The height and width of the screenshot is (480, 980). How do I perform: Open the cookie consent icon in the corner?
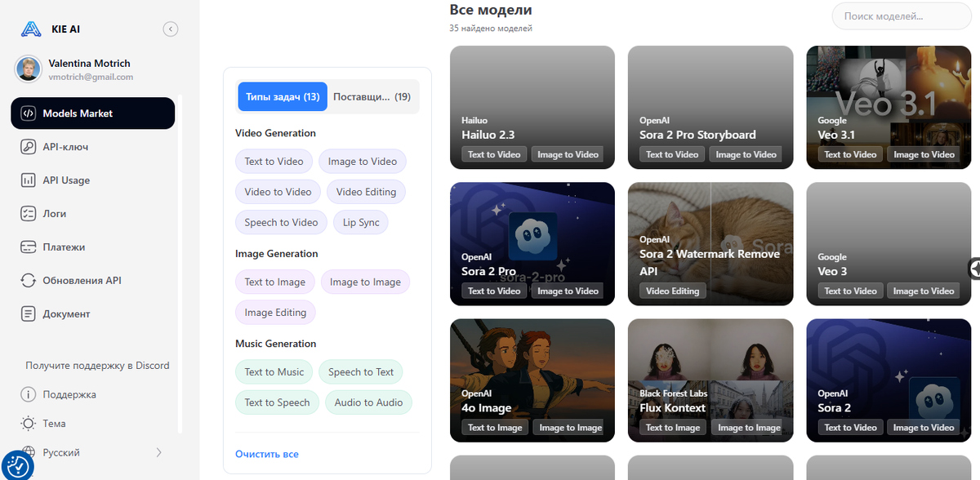point(17,465)
